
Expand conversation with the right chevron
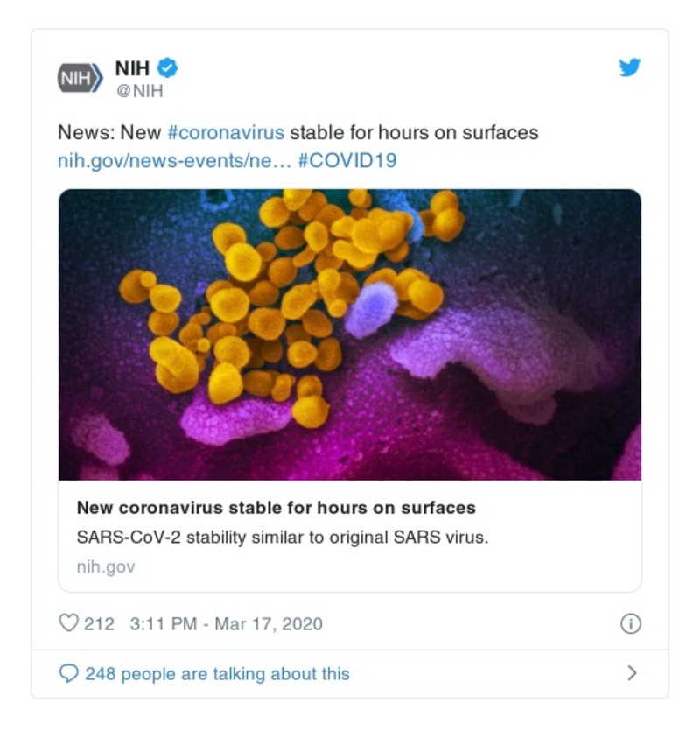pos(632,673)
